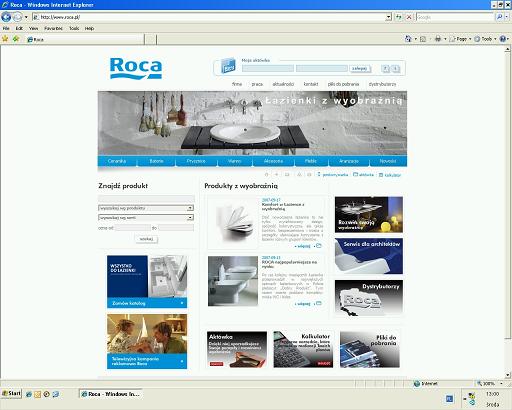Open the Tools menu in menu bar
The height and width of the screenshot is (410, 512).
74,28
